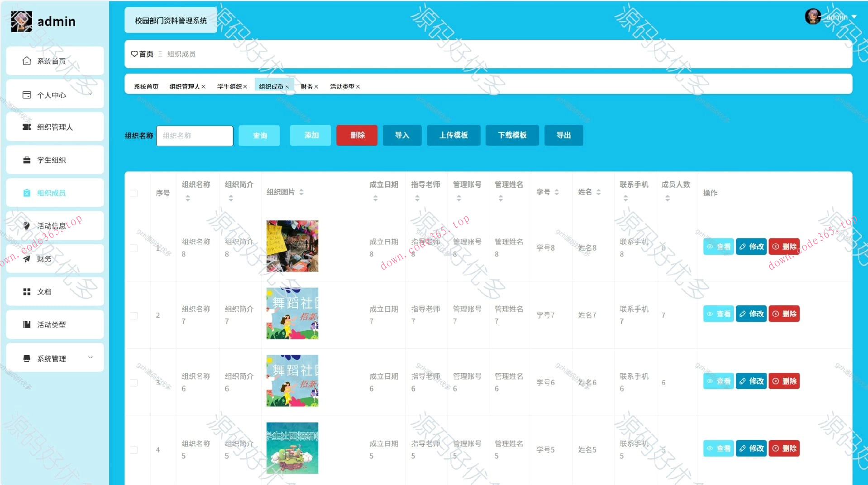868x485 pixels.
Task: Open the 活动信息 panel icon
Action: pyautogui.click(x=27, y=225)
